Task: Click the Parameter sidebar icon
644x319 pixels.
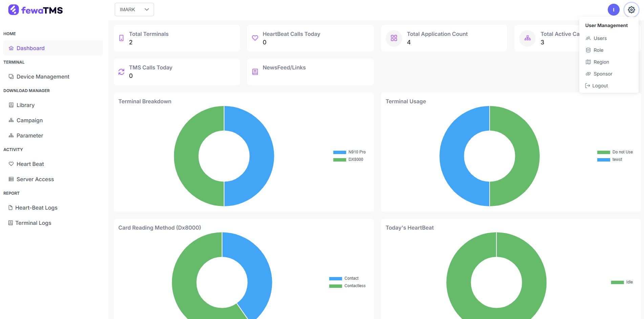Action: [11, 135]
